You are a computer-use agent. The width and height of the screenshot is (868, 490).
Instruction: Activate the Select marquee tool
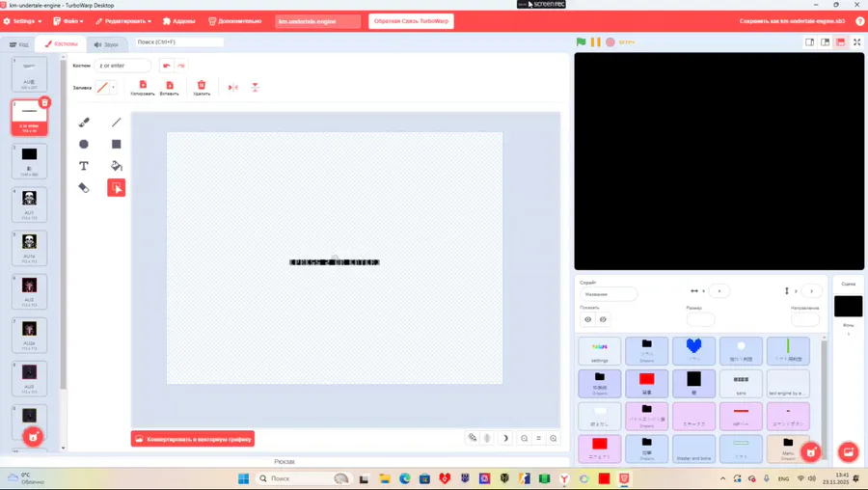click(x=117, y=188)
